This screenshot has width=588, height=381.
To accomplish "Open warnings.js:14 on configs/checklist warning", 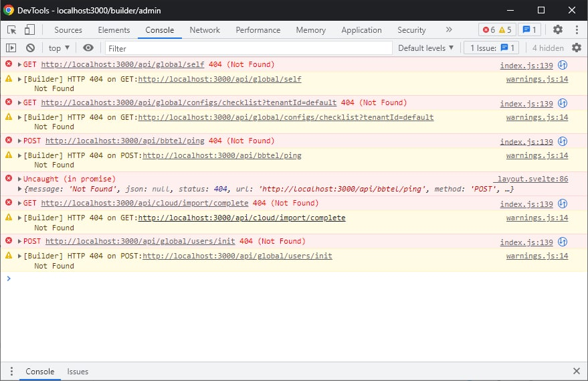I will point(537,117).
